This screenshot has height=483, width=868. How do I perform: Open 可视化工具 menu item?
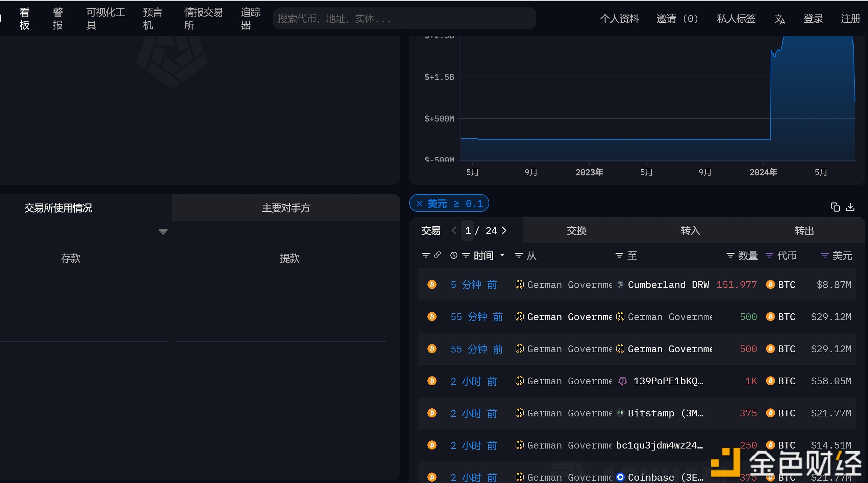point(106,19)
